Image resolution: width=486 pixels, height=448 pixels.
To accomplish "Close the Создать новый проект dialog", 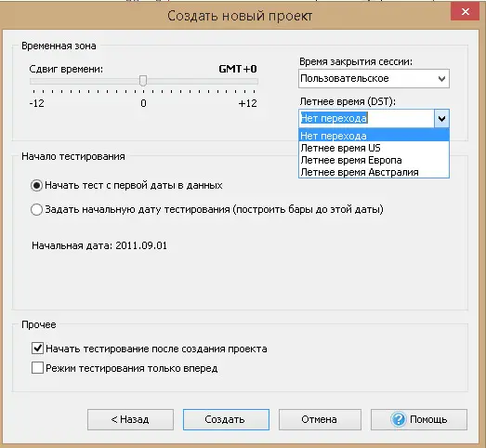I will 465,12.
